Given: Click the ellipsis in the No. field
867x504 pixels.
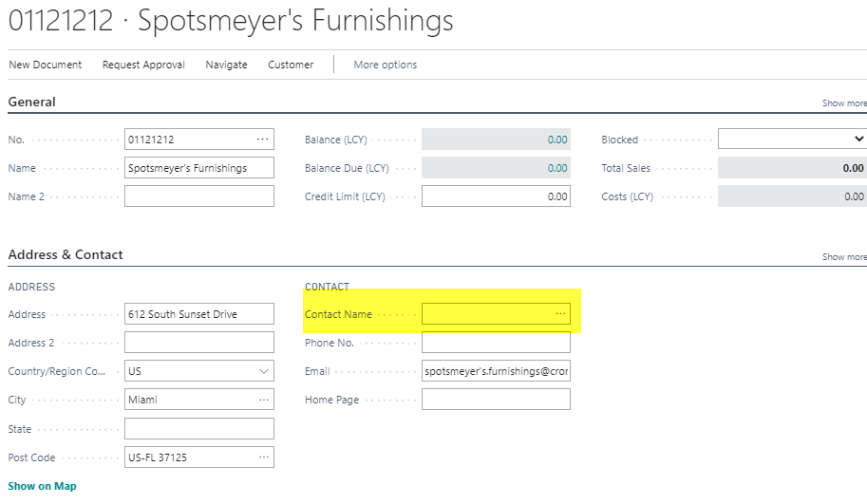Looking at the screenshot, I should pyautogui.click(x=263, y=140).
